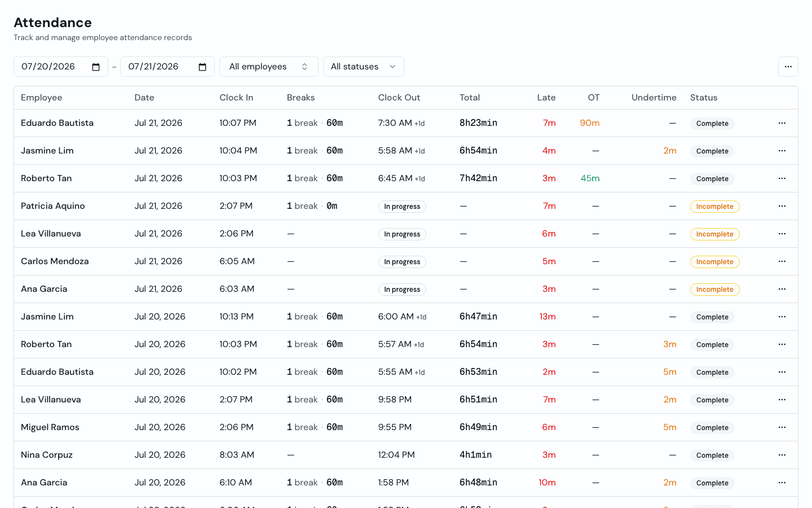Open the top-right more options menu

pos(788,67)
